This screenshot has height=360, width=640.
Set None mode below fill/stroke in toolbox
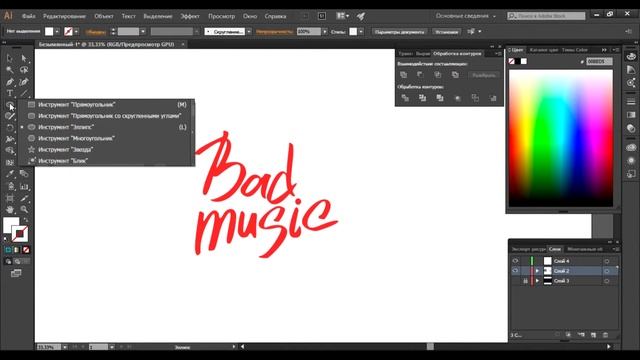pyautogui.click(x=26, y=250)
